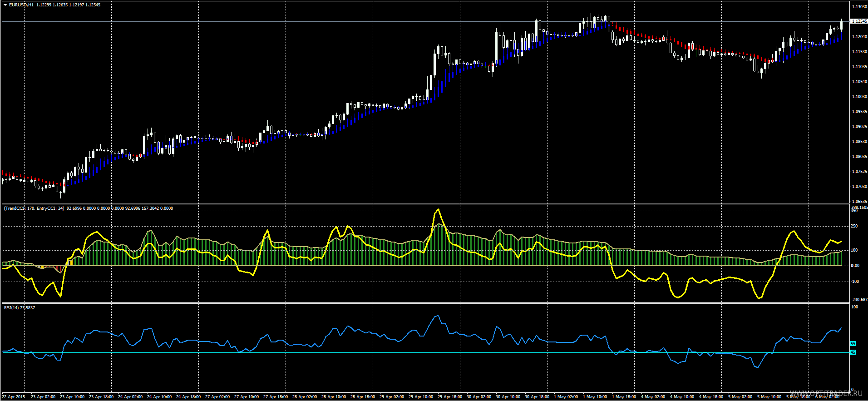Image resolution: width=868 pixels, height=401 pixels.
Task: Click the 4 May 18:00 time label
Action: click(x=711, y=397)
